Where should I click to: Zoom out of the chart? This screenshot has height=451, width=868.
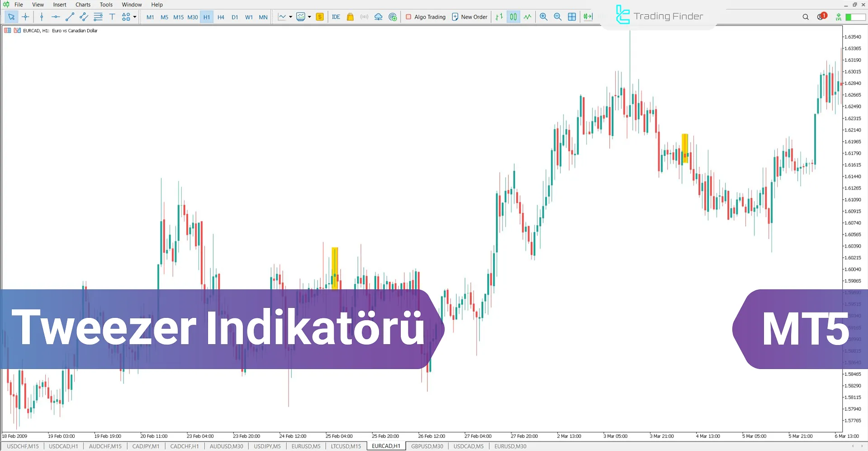(x=558, y=17)
